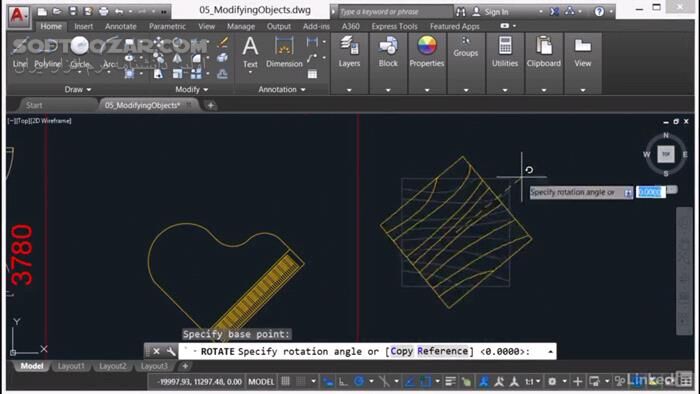This screenshot has width=700, height=394.
Task: Expand the Modify panel dropdown
Action: 192,90
